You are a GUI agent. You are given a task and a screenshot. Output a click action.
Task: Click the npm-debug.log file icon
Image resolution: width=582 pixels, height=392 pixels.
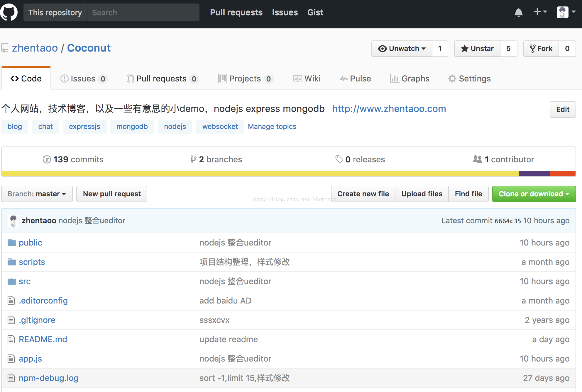pyautogui.click(x=11, y=378)
